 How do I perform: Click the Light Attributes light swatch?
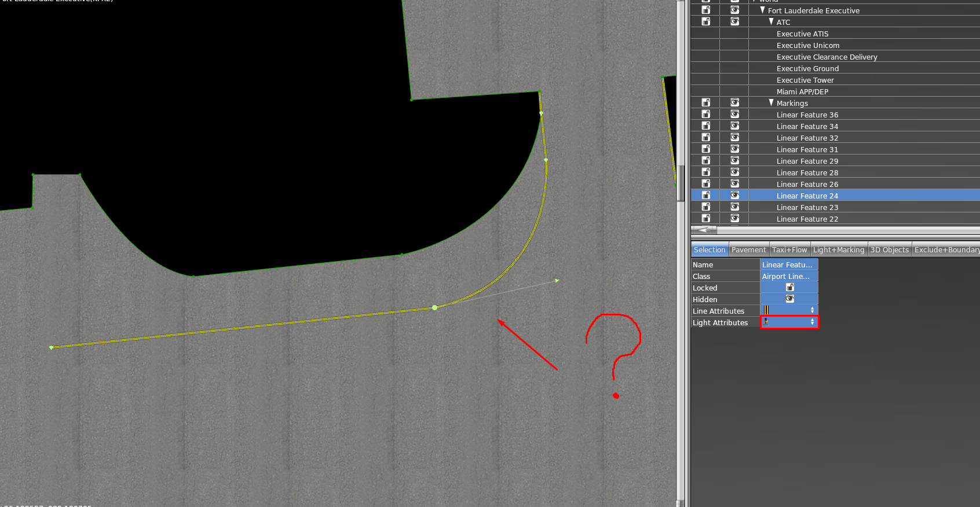pos(766,322)
